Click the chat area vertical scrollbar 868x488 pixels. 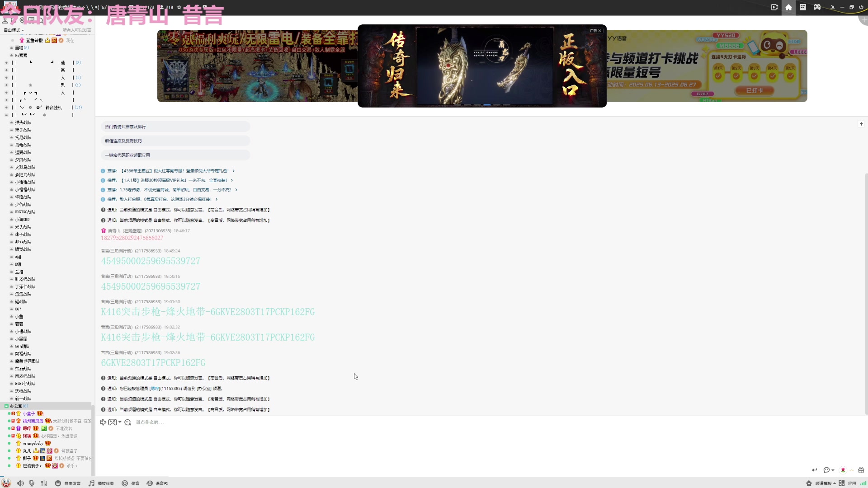click(x=866, y=294)
